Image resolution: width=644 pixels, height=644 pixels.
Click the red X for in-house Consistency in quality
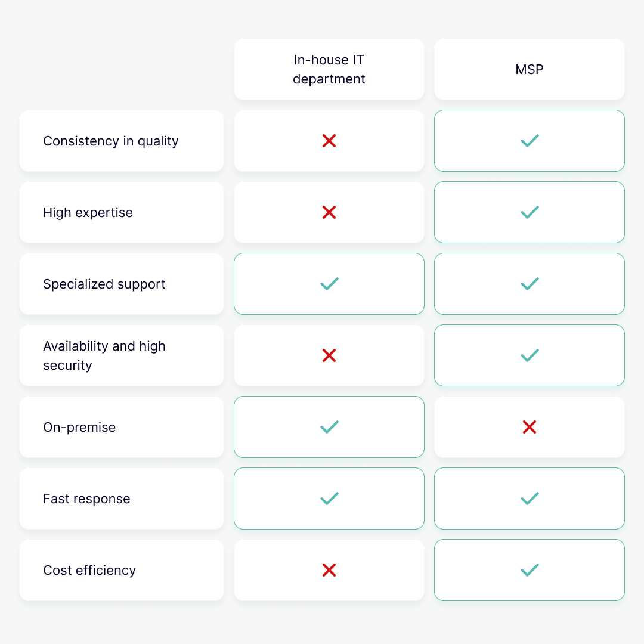(329, 141)
